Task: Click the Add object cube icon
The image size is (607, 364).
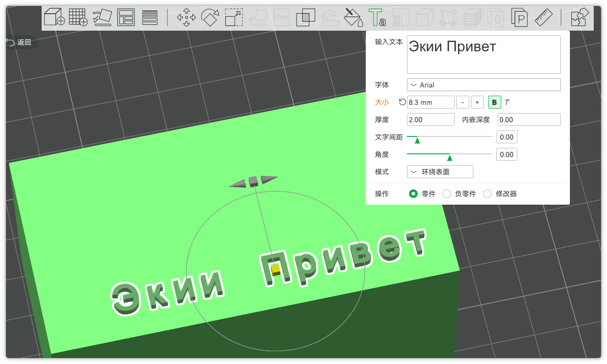Action: [x=54, y=18]
